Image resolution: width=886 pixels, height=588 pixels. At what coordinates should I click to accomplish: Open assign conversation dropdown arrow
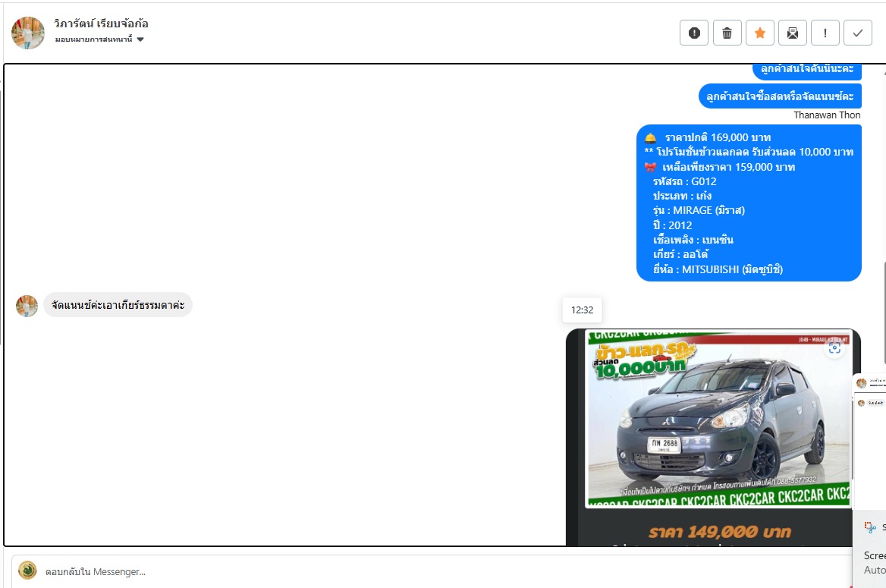[140, 39]
